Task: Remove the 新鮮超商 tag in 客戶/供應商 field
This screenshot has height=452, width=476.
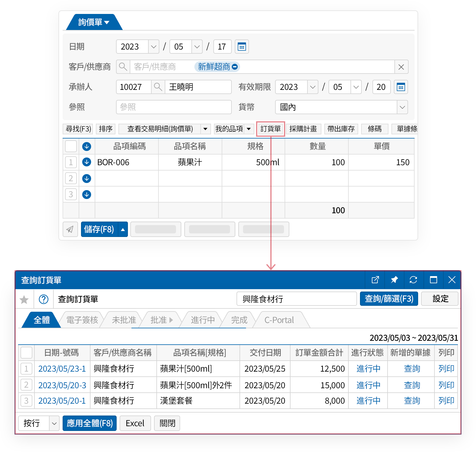Action: pyautogui.click(x=235, y=67)
